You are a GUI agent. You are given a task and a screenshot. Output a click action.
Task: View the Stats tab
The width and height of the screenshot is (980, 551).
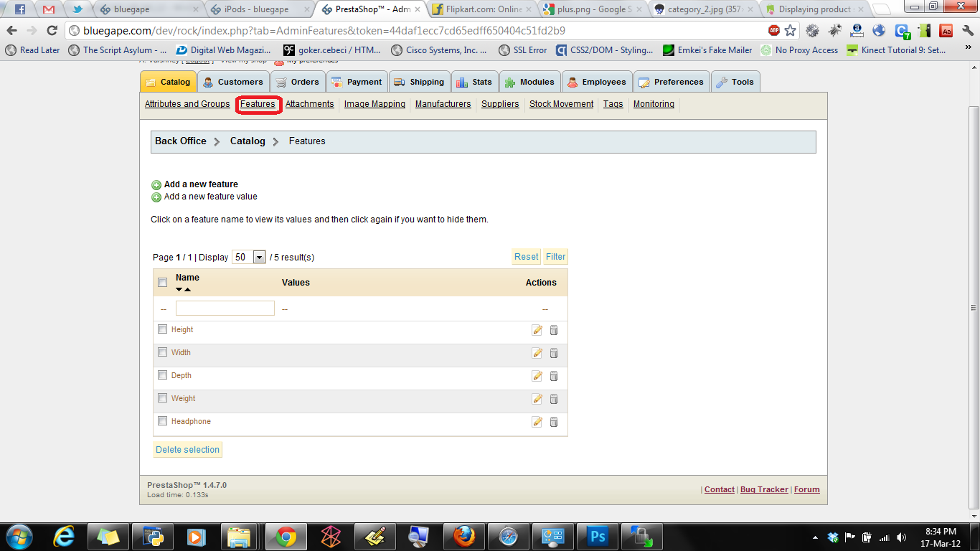point(473,82)
